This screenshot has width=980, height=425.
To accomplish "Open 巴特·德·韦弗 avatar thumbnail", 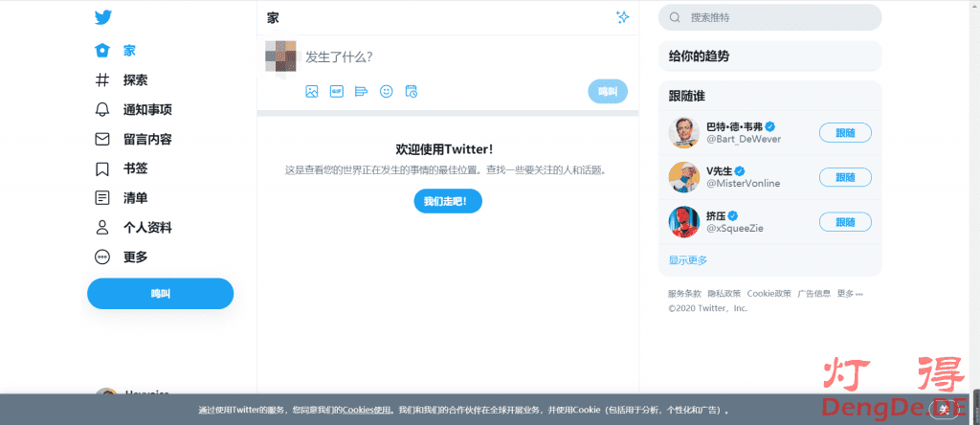I will 683,132.
